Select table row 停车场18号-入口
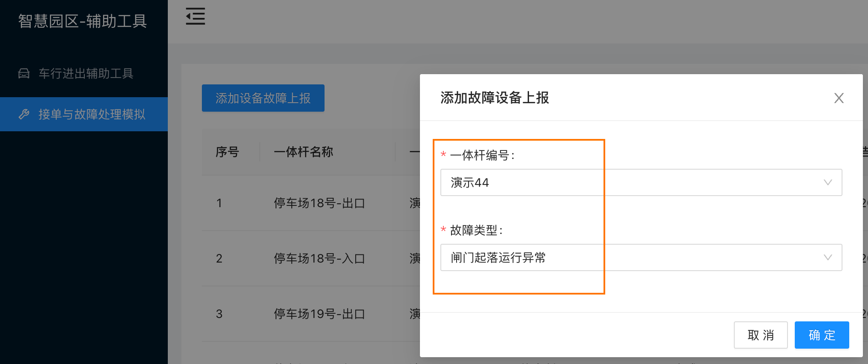The width and height of the screenshot is (868, 364). 311,258
